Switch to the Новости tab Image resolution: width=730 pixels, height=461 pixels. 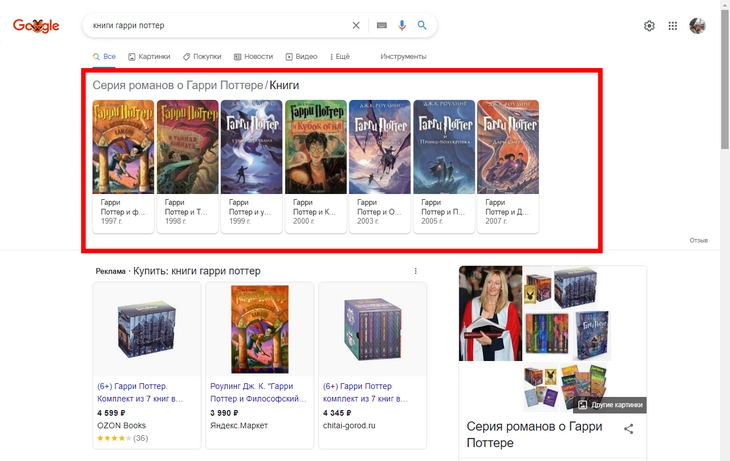pyautogui.click(x=254, y=57)
